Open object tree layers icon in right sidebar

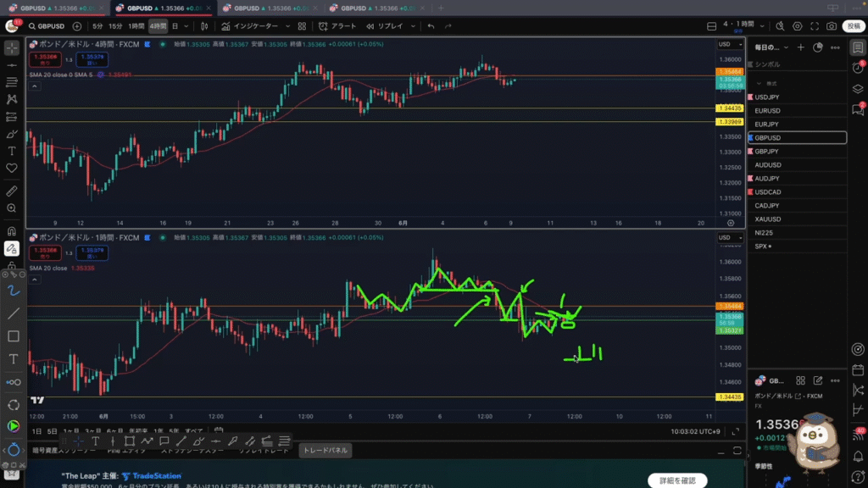coord(858,88)
